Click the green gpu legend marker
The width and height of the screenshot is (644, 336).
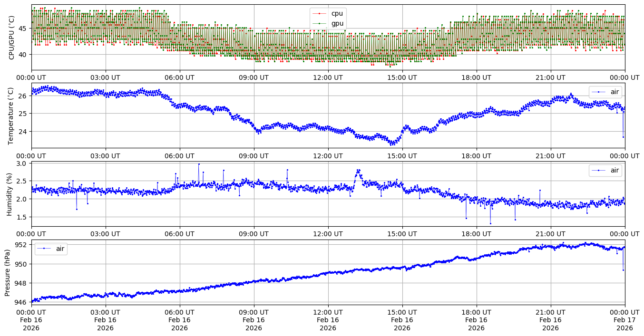click(x=321, y=24)
